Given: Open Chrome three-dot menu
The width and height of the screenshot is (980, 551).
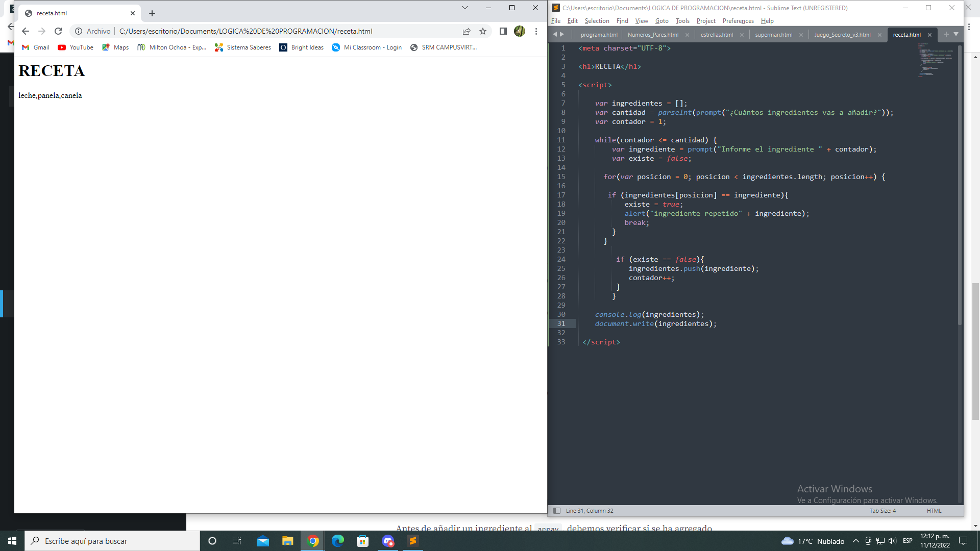Looking at the screenshot, I should (536, 31).
